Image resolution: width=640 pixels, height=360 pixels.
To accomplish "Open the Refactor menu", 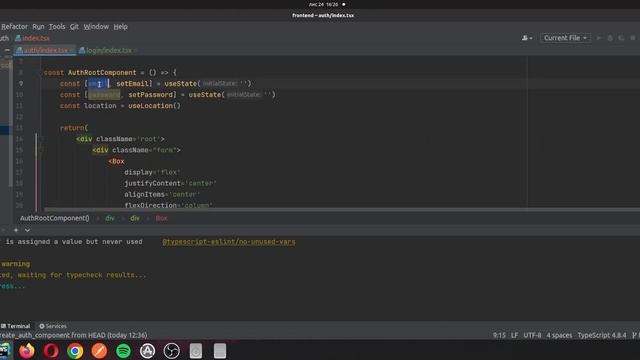I will (x=14, y=27).
